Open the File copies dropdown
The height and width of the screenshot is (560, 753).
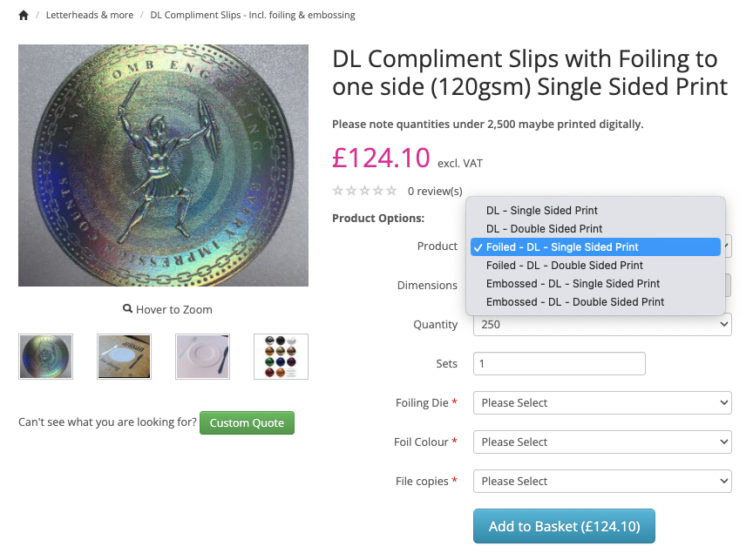point(601,482)
